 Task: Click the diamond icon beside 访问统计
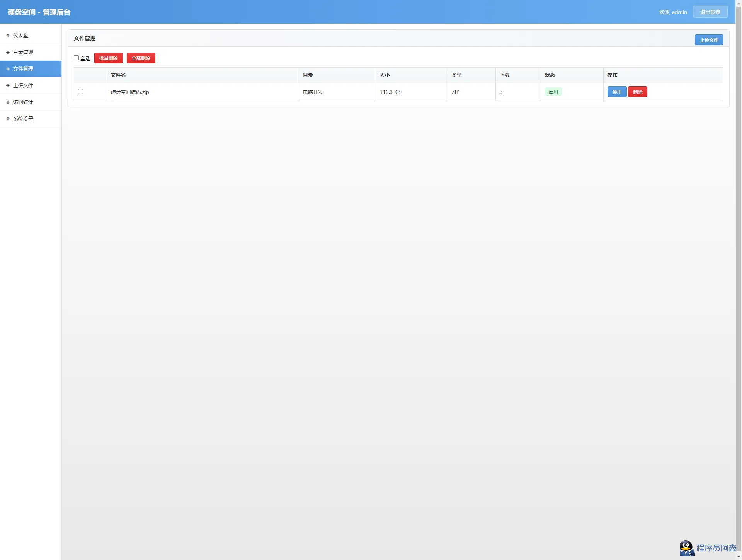tap(8, 102)
